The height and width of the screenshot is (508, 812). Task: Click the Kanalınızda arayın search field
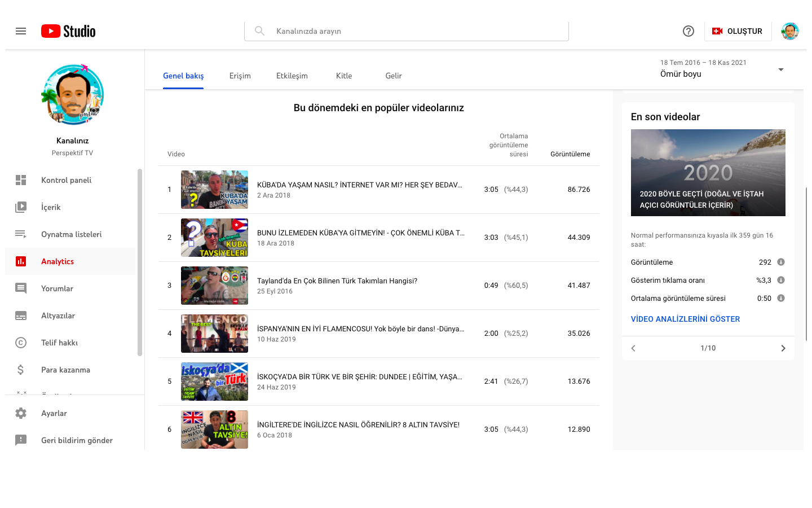[407, 31]
